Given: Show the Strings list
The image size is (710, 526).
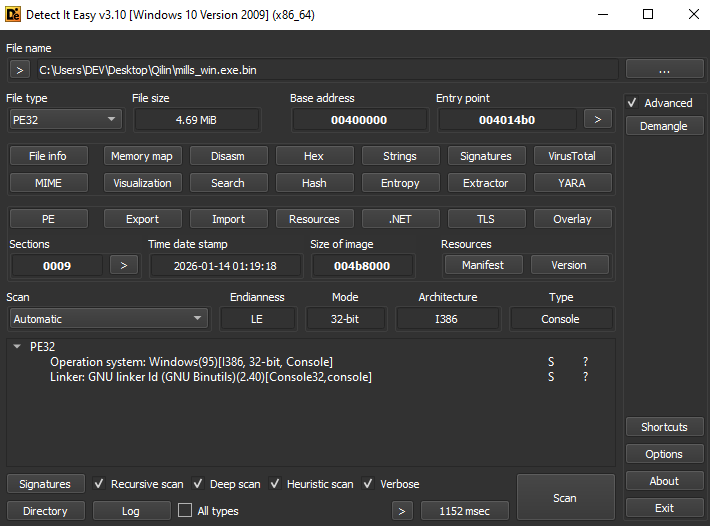Looking at the screenshot, I should 400,156.
